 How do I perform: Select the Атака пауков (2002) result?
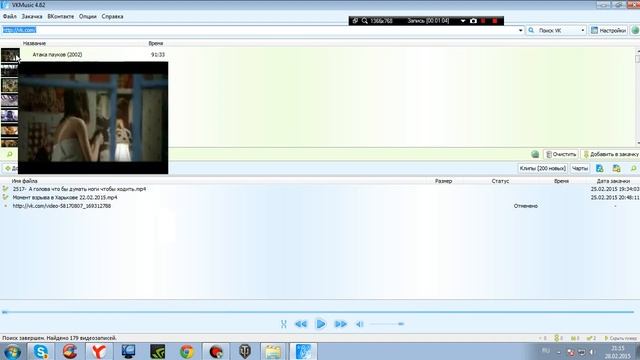coord(57,55)
